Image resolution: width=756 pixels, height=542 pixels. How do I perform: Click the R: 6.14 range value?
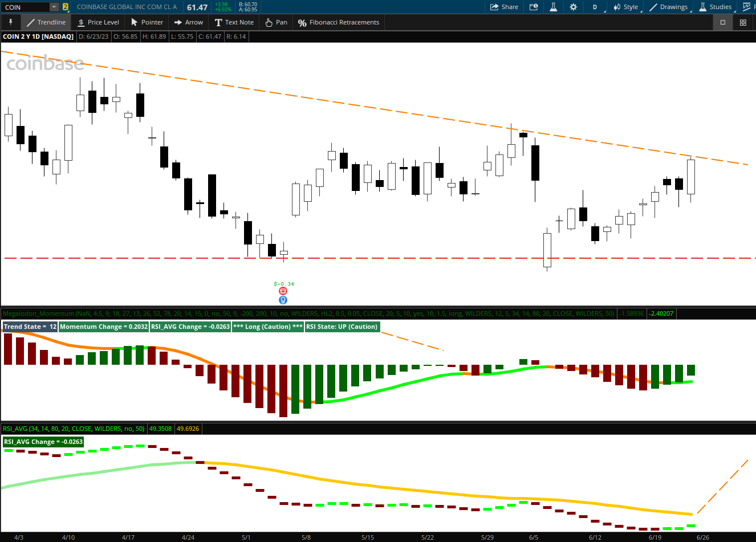pos(236,36)
